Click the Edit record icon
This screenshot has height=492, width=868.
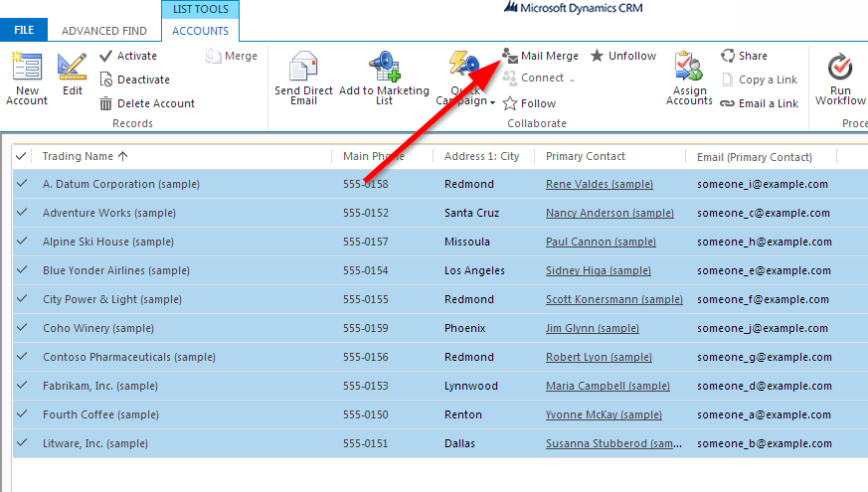click(72, 67)
